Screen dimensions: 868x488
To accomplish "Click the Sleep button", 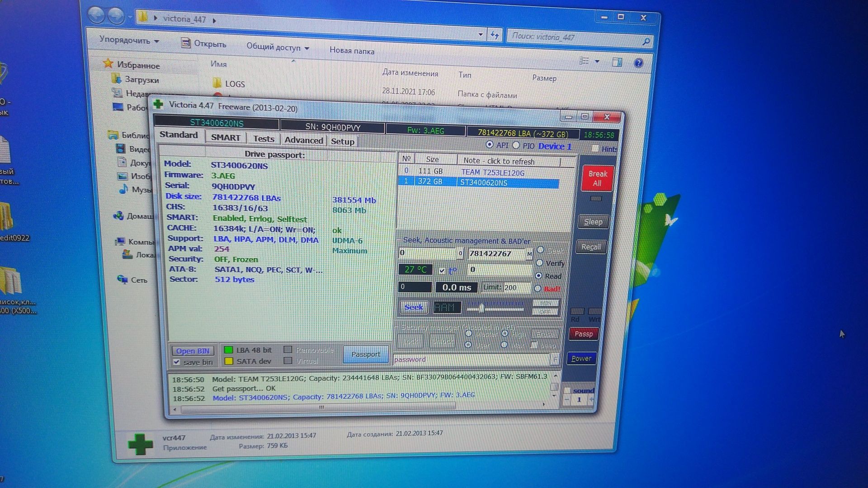I will pos(593,222).
